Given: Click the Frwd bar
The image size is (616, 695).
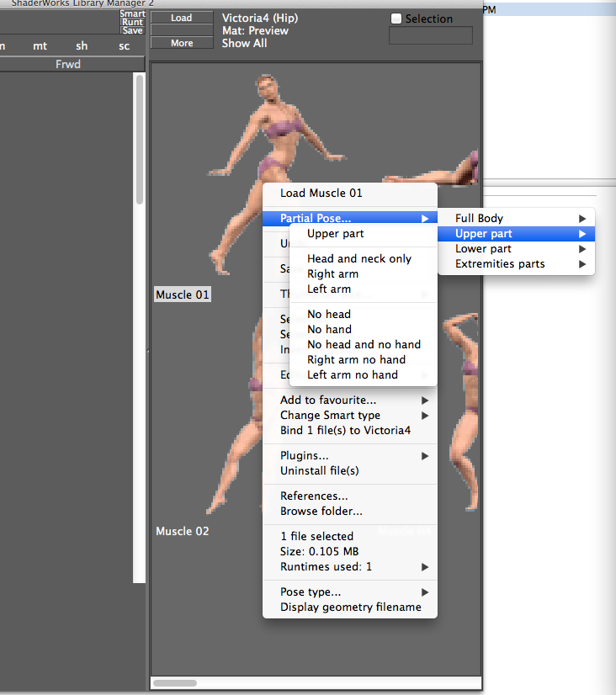Looking at the screenshot, I should click(67, 64).
